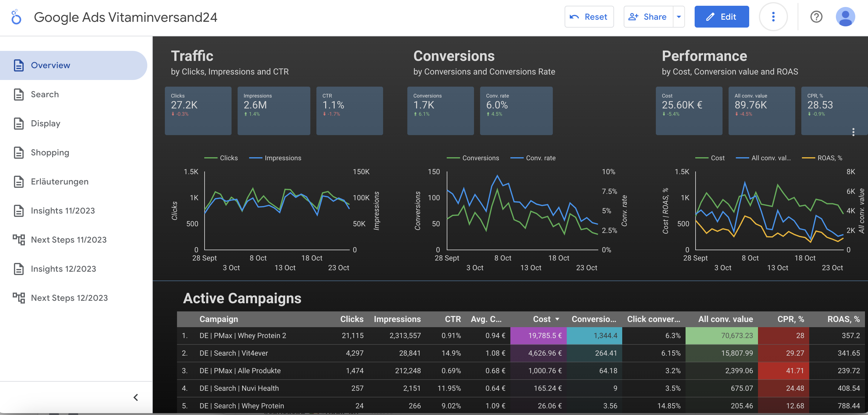Toggle the Impressions legend entry in Traffic chart
This screenshot has width=868, height=415.
click(x=275, y=158)
